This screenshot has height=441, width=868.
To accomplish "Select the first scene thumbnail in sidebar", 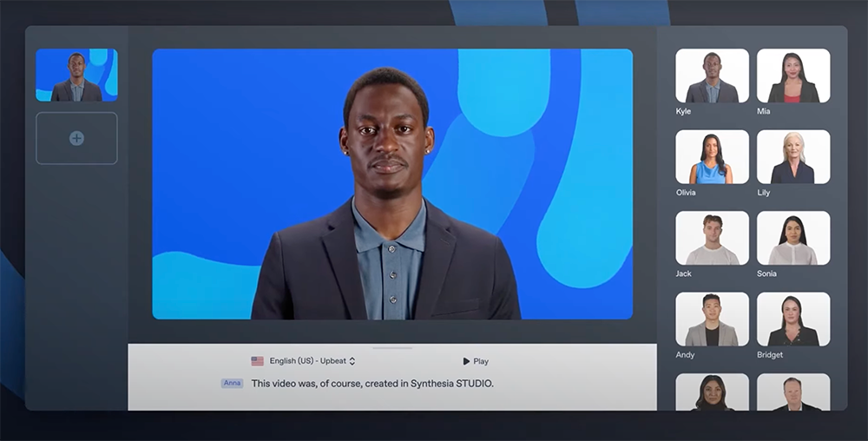I will (76, 76).
